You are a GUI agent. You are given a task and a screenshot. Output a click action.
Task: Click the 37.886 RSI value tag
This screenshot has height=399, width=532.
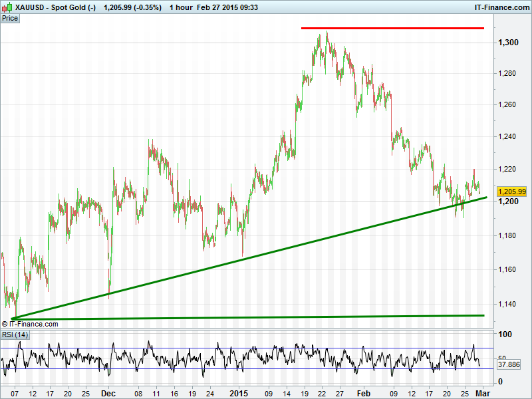pos(509,364)
